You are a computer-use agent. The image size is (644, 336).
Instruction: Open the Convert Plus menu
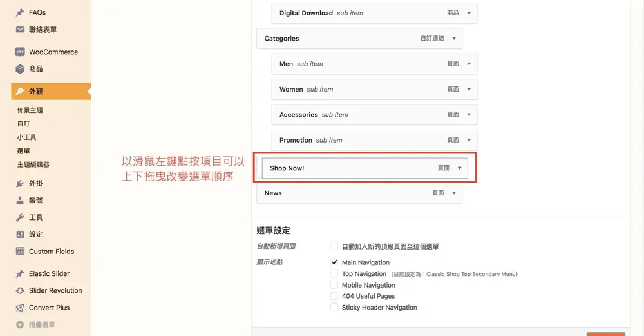click(x=51, y=308)
